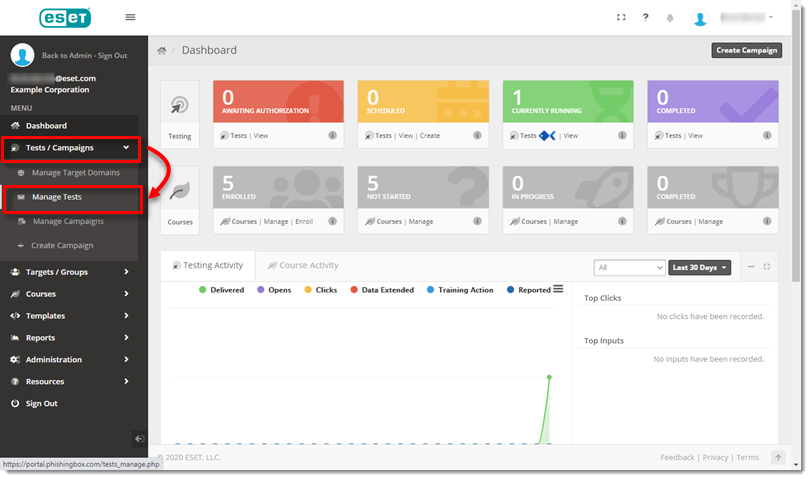
Task: Click the home icon in breadcrumb
Action: point(162,50)
